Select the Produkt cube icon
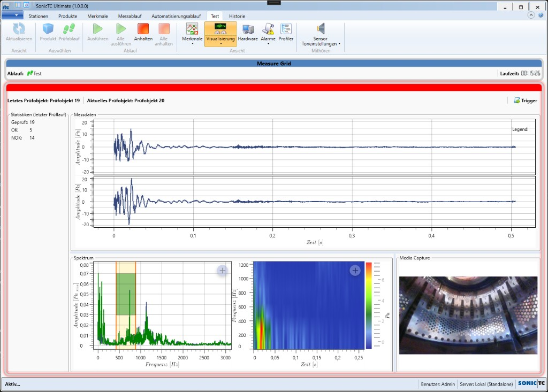Screen dimensions: 548x392 [x=48, y=29]
